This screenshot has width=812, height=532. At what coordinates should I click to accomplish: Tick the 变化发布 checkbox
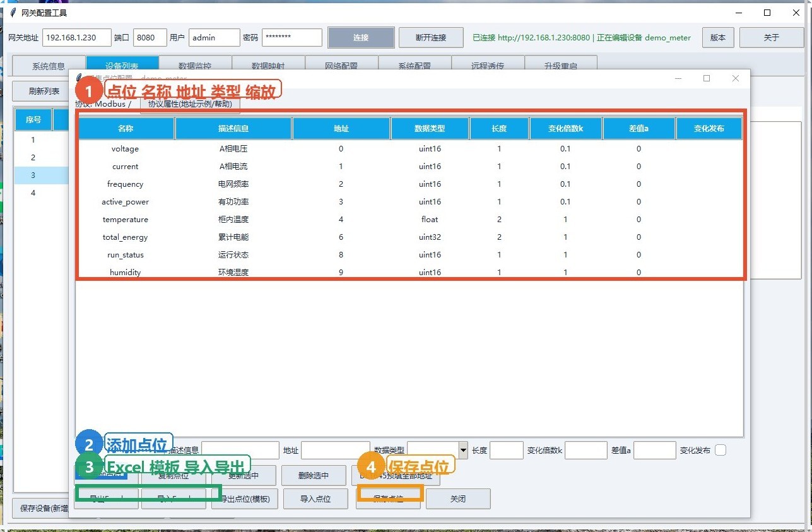[x=721, y=450]
